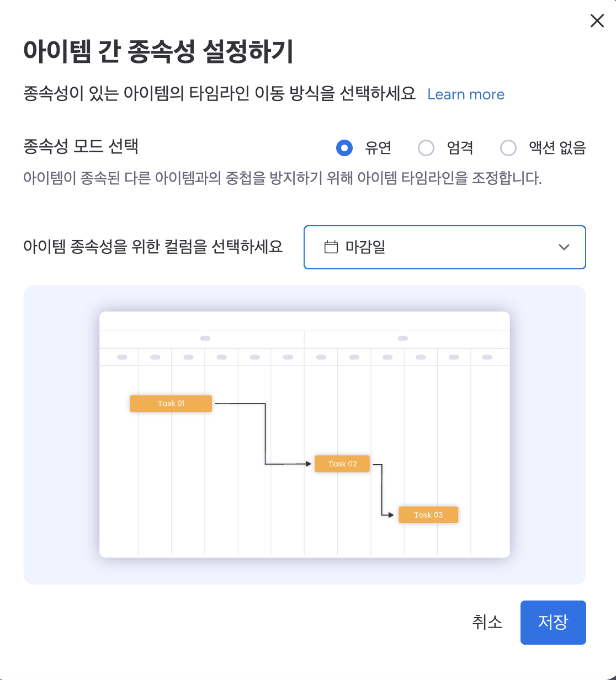This screenshot has height=680, width=616.
Task: Click the Task 02 bar in preview
Action: [342, 464]
